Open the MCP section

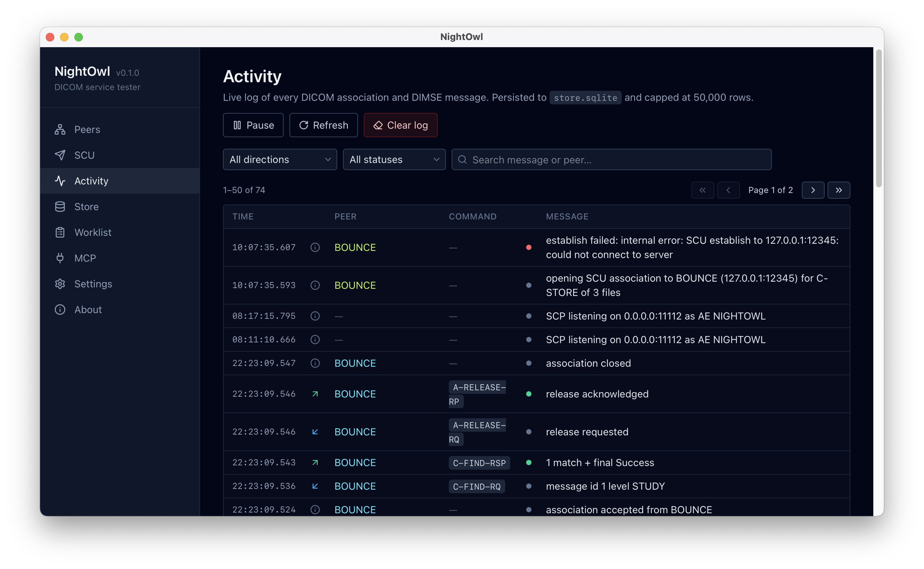coord(120,258)
